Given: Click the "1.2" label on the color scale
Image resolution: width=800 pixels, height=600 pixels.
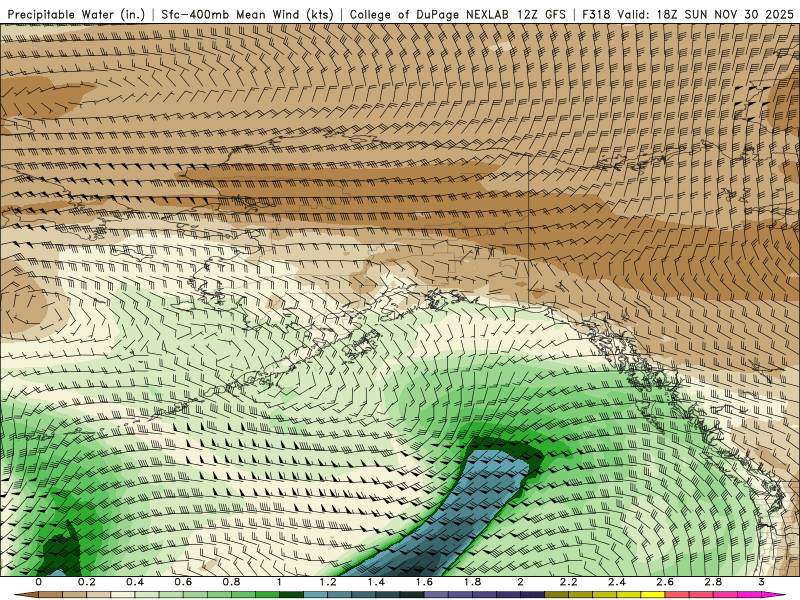Looking at the screenshot, I should [x=328, y=582].
